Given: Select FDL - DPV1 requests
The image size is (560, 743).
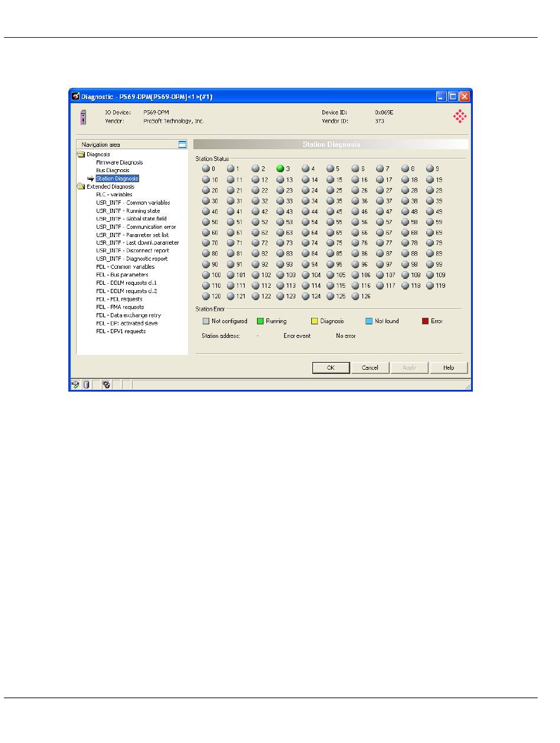Looking at the screenshot, I should (121, 331).
